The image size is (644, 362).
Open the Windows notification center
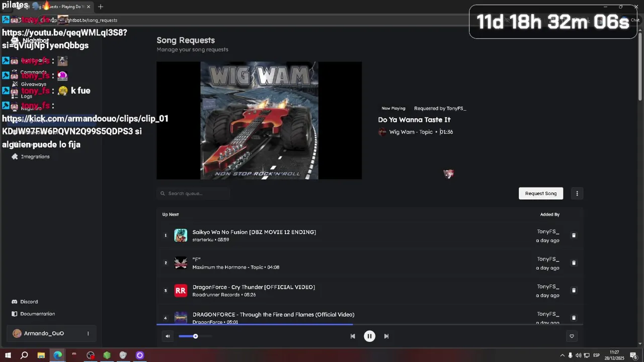coord(633,355)
